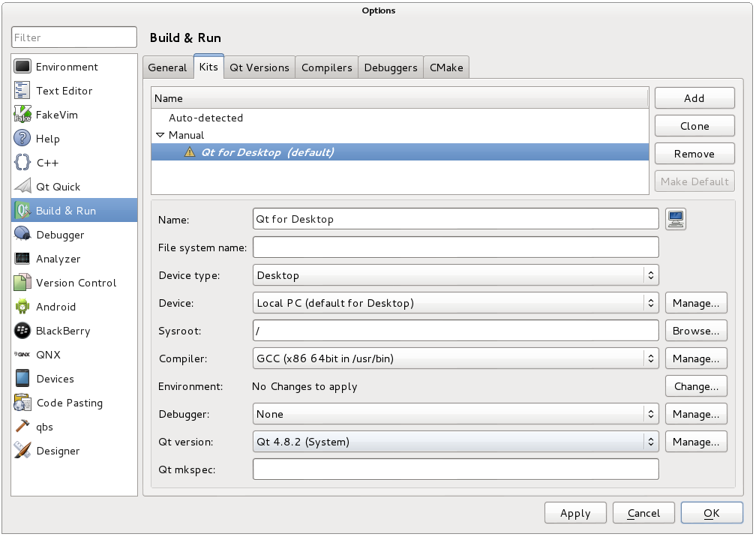
Task: Click warning icon on Qt for Desktop kit
Action: tap(190, 152)
